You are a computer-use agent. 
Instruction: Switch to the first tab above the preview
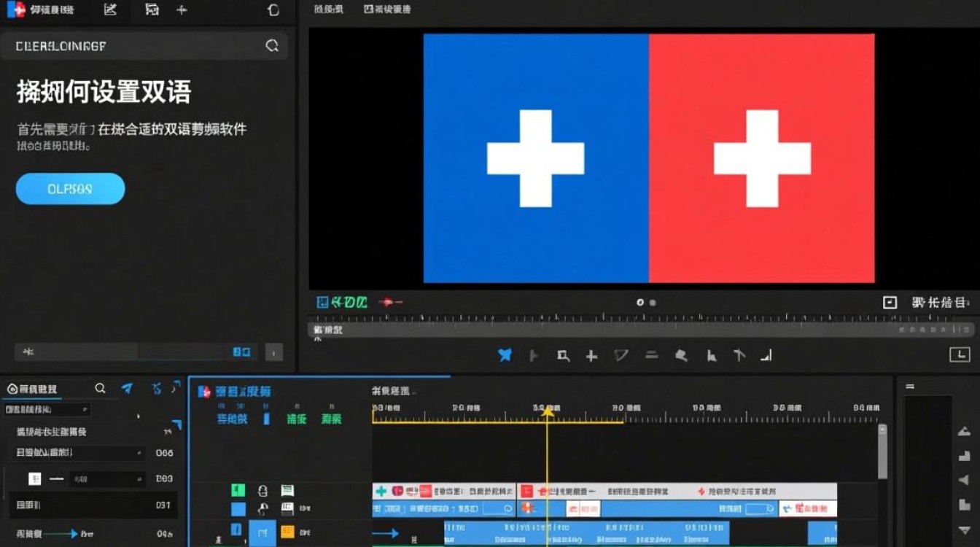(329, 9)
